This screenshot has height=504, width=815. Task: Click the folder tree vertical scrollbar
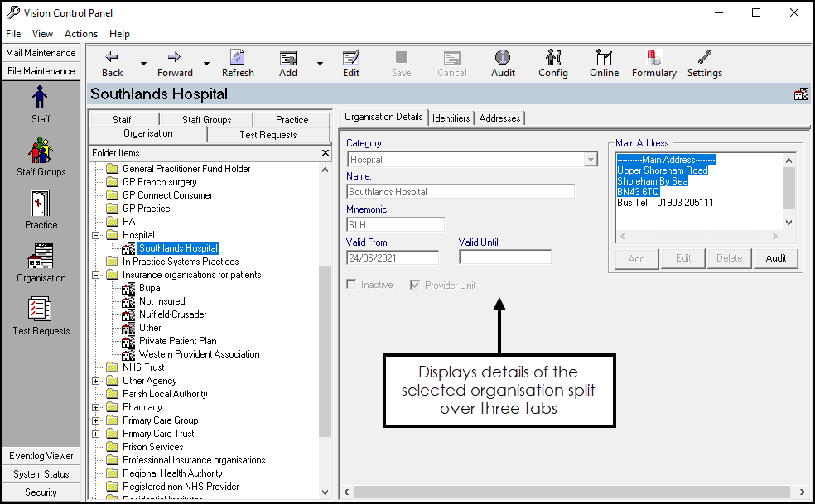(x=325, y=348)
